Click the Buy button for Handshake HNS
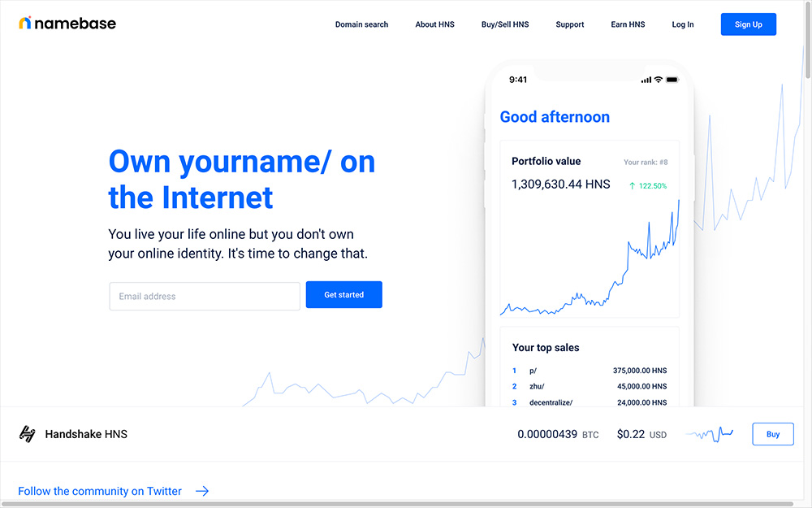 coord(773,434)
